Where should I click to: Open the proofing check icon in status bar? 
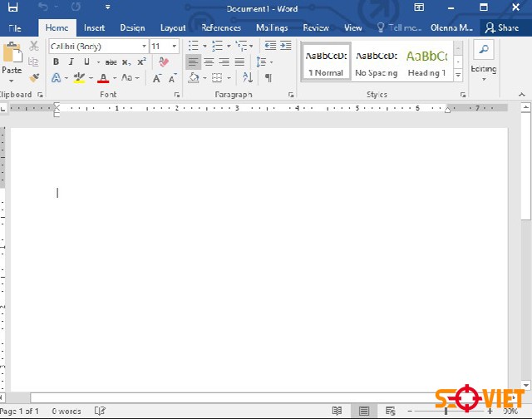click(100, 411)
